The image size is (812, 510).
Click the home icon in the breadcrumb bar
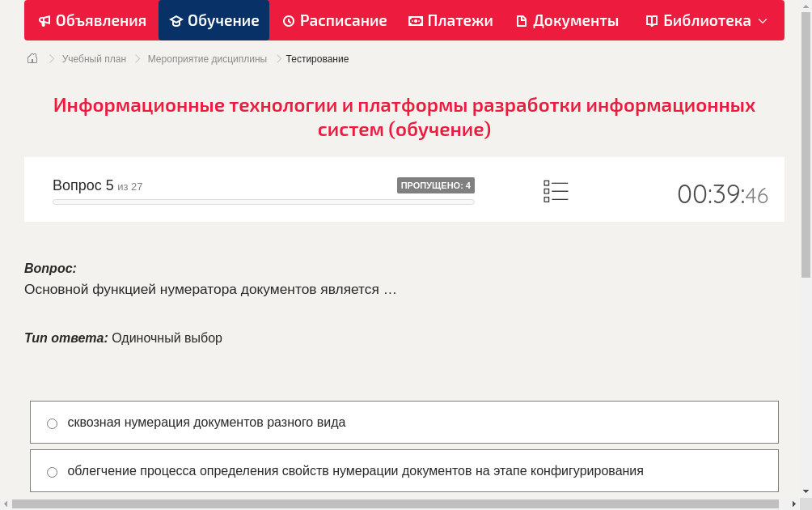(32, 58)
